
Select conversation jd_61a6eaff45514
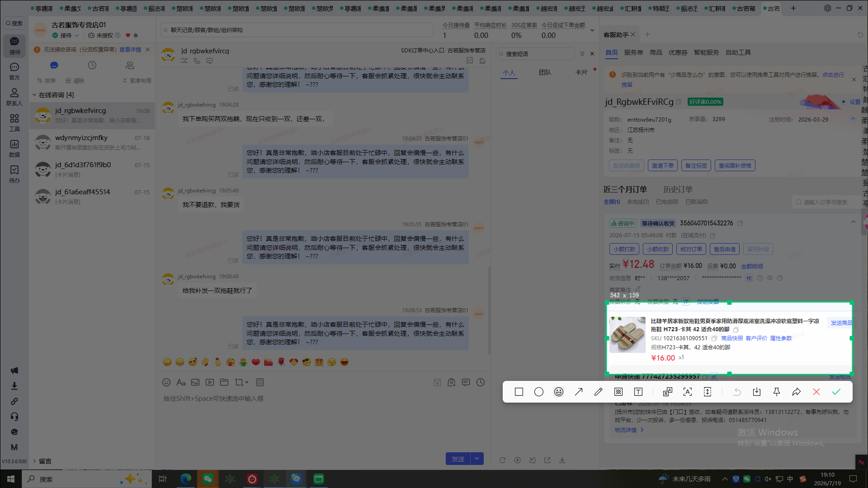click(92, 197)
